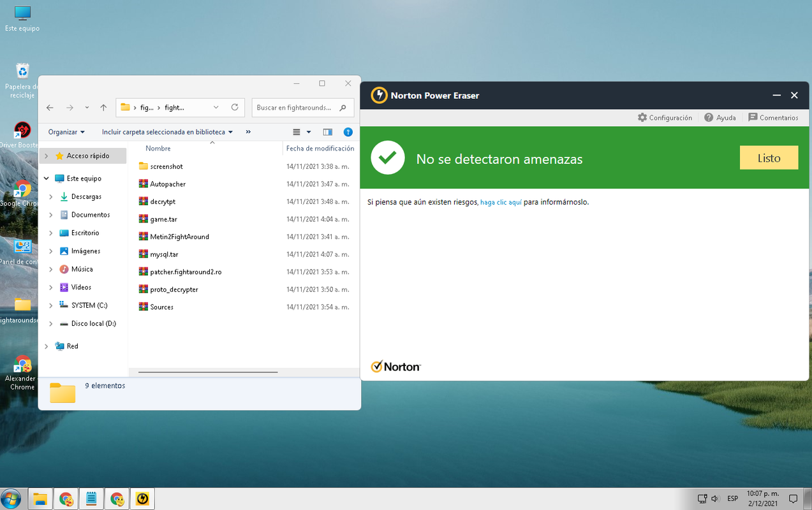This screenshot has width=812, height=510.
Task: Click the horizontal scrollbar in file list
Action: [x=208, y=372]
